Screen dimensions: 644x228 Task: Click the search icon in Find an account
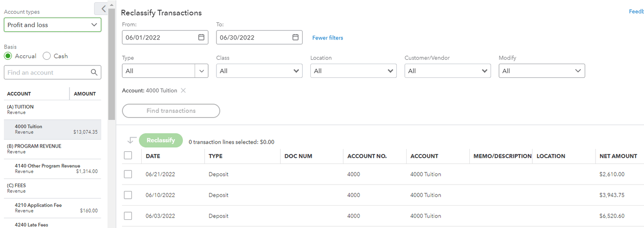pyautogui.click(x=94, y=73)
